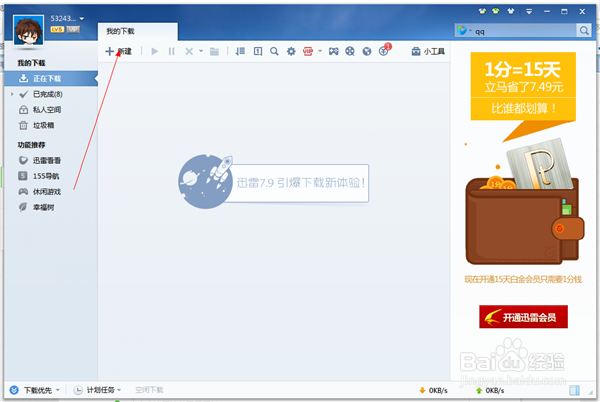Click the download speed 0KB/s indicator
This screenshot has width=600, height=402.
pyautogui.click(x=433, y=391)
